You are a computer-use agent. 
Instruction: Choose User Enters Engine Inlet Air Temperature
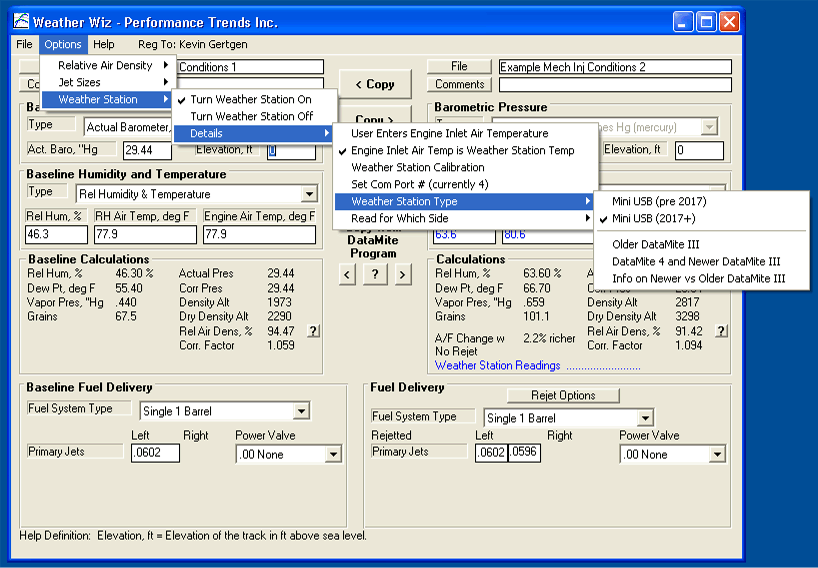pos(465,134)
